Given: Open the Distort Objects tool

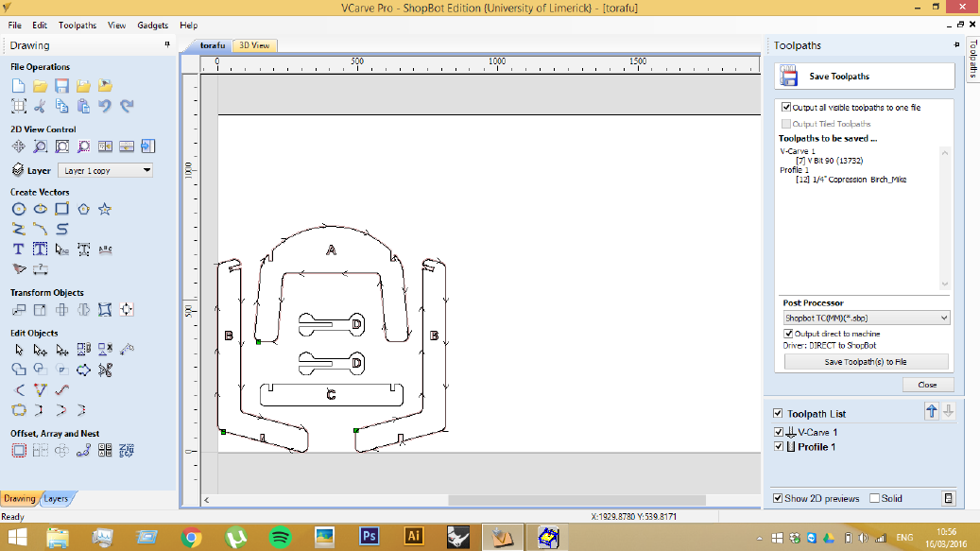Looking at the screenshot, I should tap(105, 310).
